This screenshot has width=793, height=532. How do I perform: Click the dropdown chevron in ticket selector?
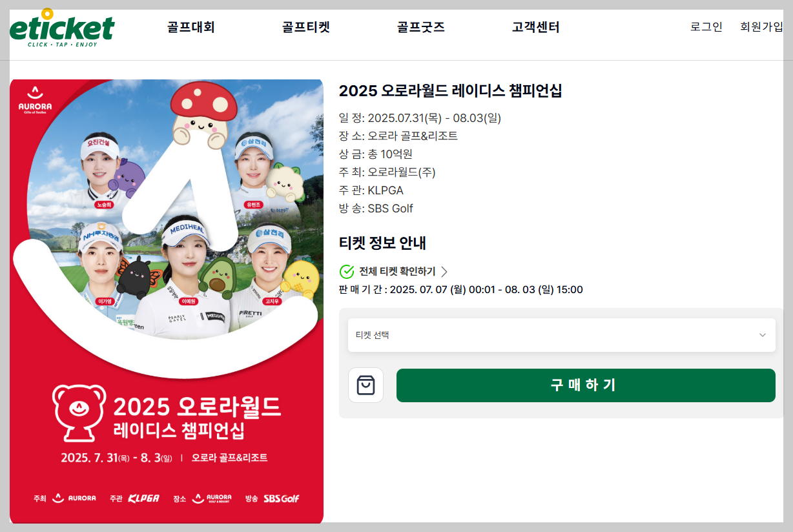(x=763, y=335)
